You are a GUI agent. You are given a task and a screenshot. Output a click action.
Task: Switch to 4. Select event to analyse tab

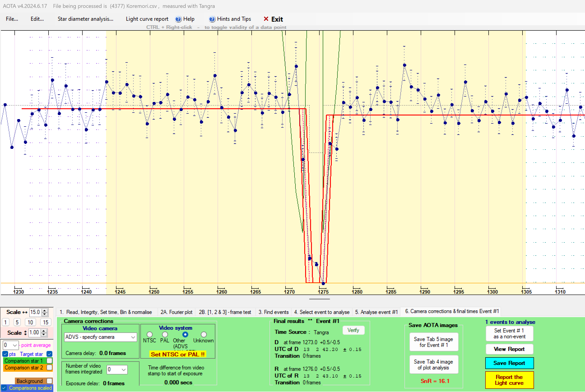[322, 312]
